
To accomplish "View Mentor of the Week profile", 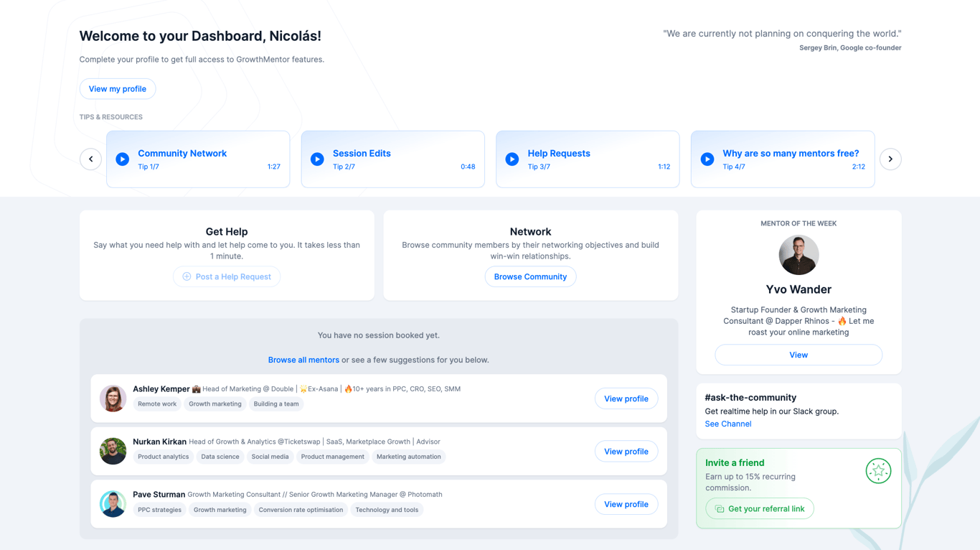I will (798, 355).
